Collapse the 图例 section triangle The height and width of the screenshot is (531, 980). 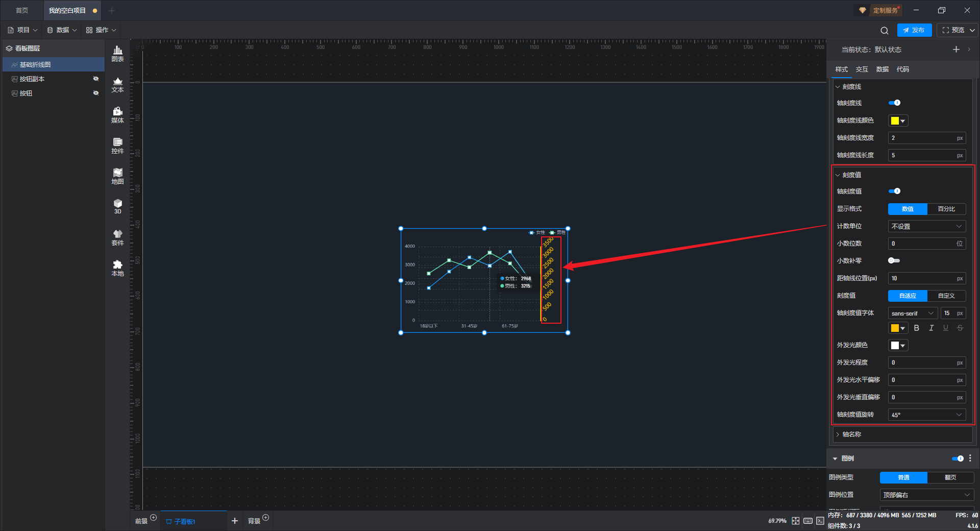coord(835,458)
